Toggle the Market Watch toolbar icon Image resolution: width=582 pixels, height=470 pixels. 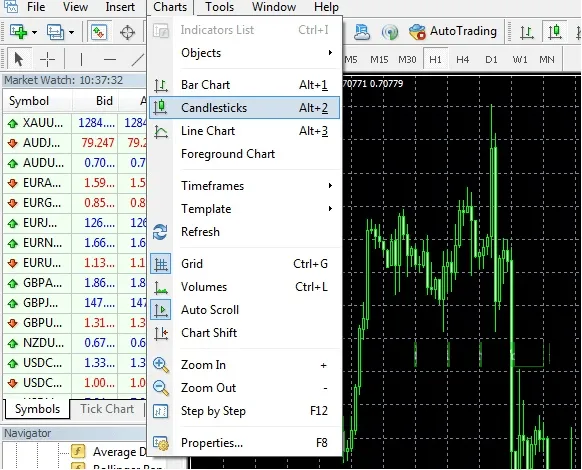(99, 32)
